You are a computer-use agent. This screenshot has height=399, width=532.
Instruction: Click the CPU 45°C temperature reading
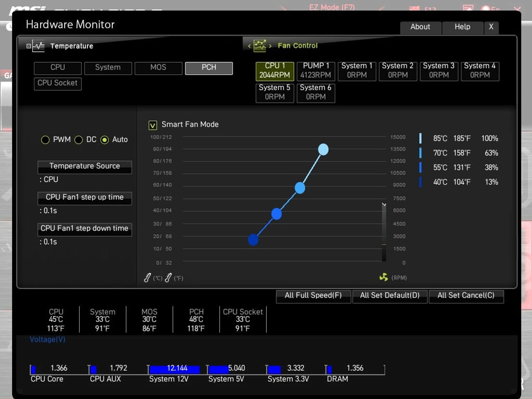pos(56,320)
